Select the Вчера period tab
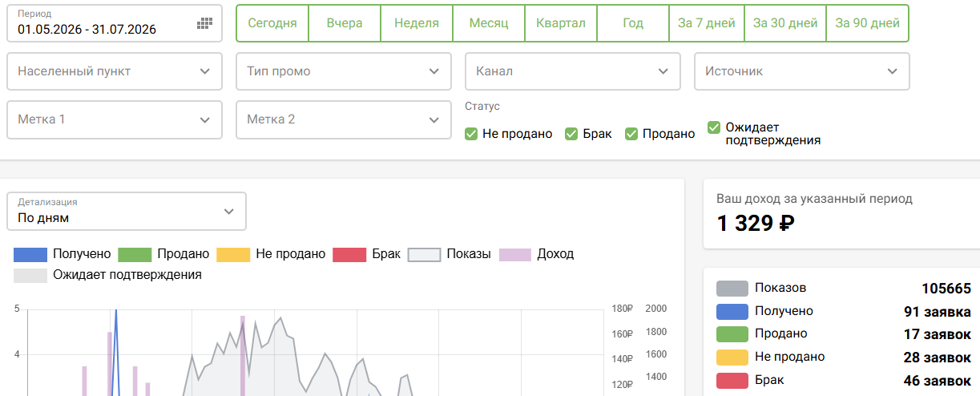The height and width of the screenshot is (396, 980). 345,23
